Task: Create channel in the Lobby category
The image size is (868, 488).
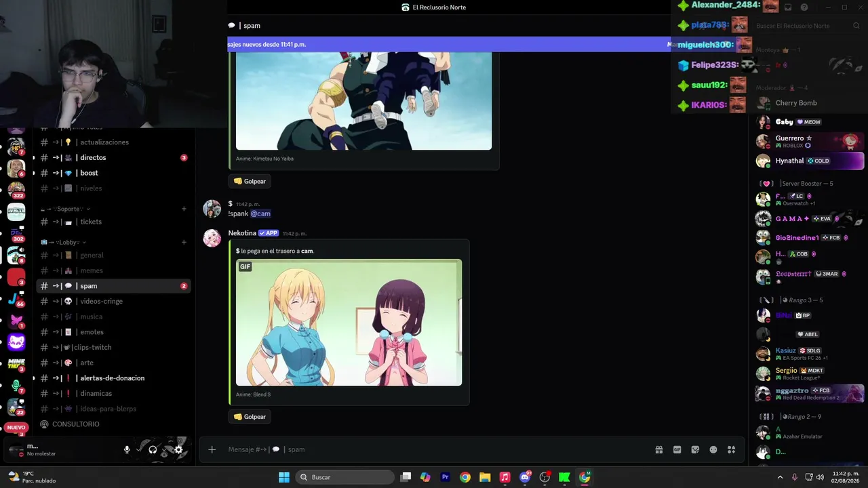Action: [184, 242]
